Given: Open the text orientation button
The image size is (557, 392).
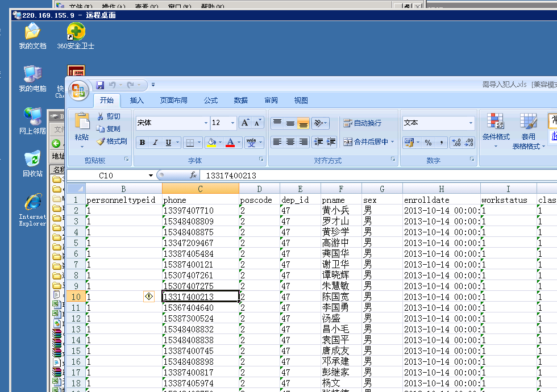Looking at the screenshot, I should pos(321,123).
